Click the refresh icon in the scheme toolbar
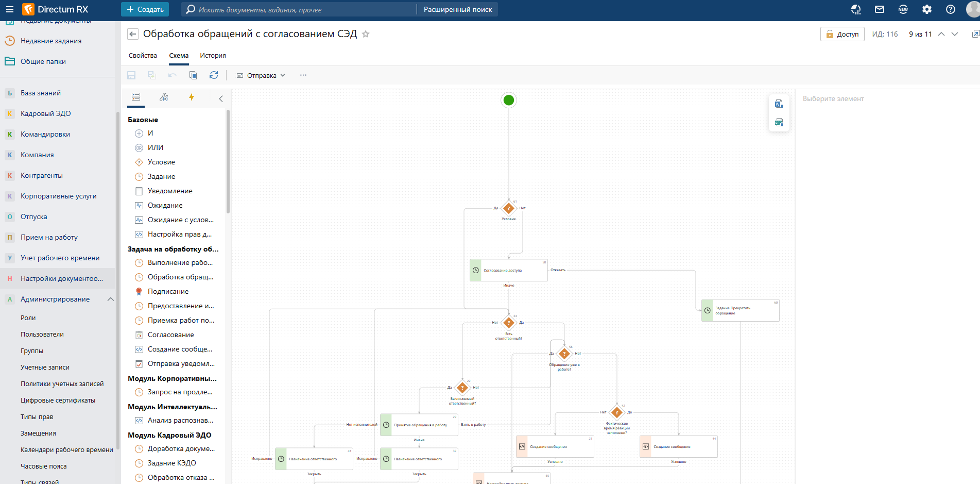 [214, 75]
